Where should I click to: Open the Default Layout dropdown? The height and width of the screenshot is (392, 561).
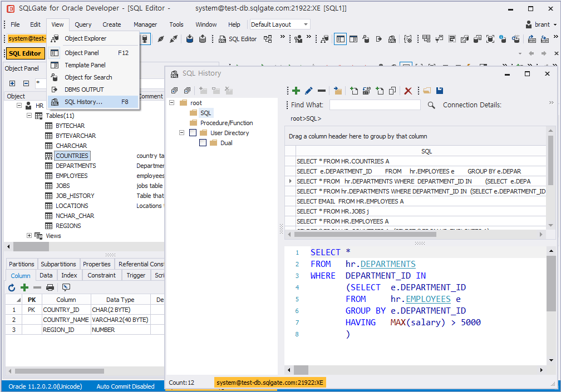click(306, 24)
